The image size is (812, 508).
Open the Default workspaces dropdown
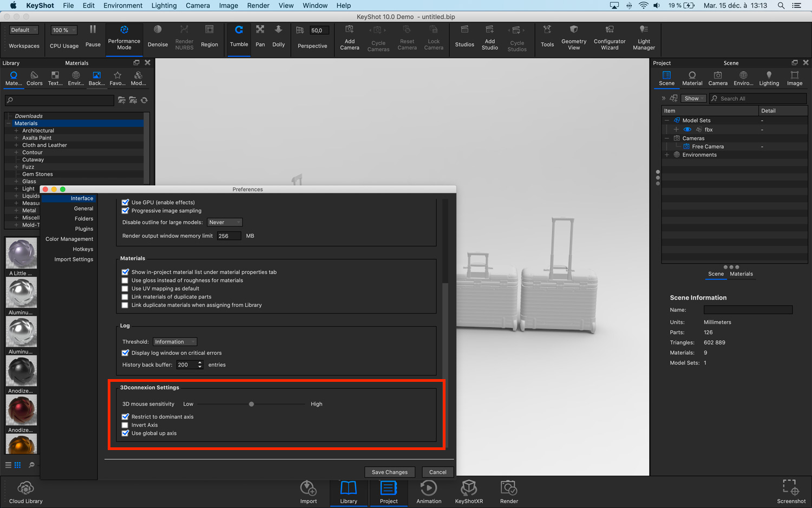[x=24, y=30]
